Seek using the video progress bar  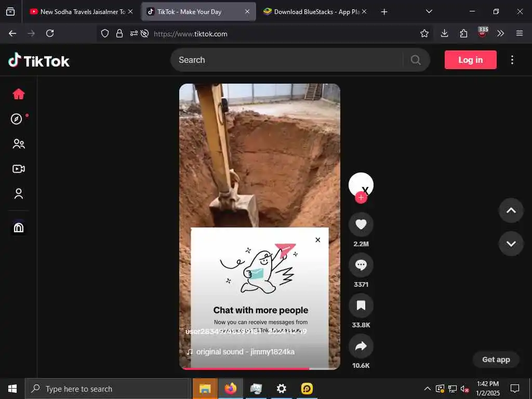[x=260, y=368]
